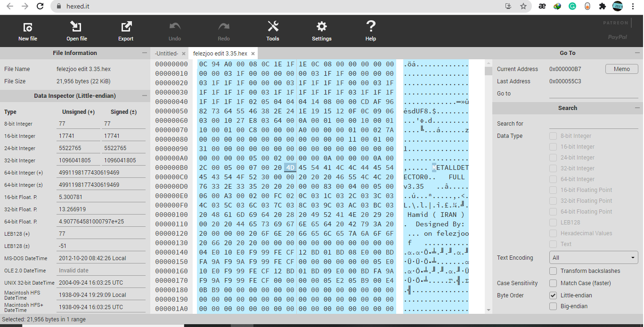Viewport: 644px width, 327px height.
Task: Enable Transform backslashes checkbox
Action: [x=553, y=271]
